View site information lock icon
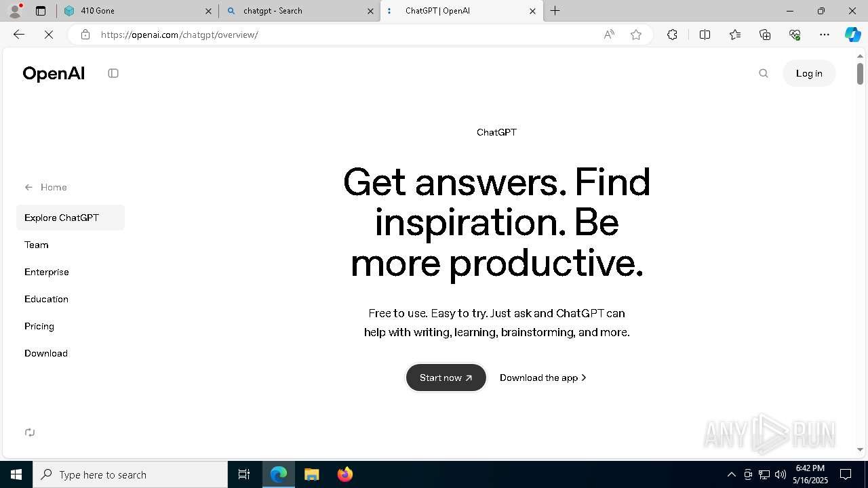 click(x=85, y=35)
